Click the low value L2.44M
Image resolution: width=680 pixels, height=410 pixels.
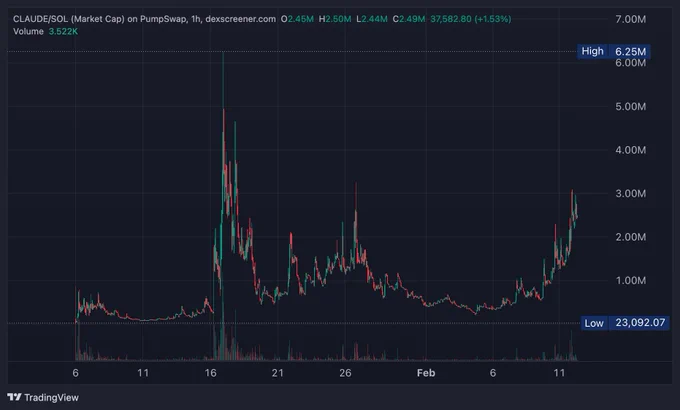(372, 19)
